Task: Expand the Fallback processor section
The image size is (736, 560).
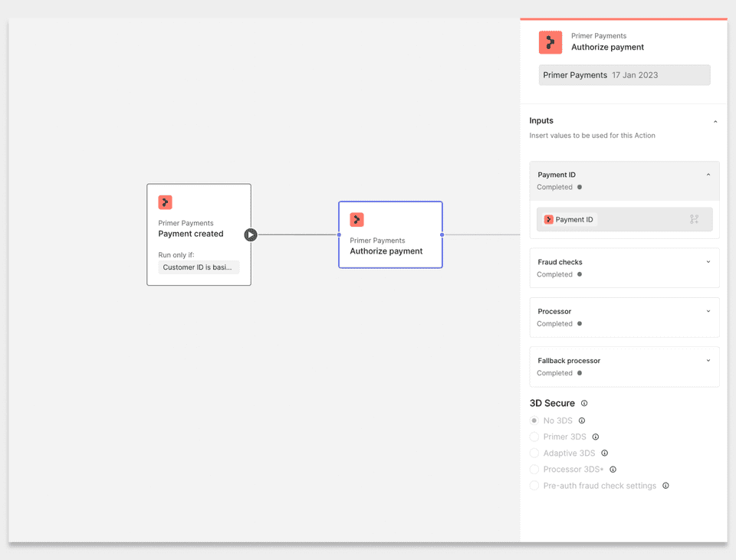Action: 708,360
